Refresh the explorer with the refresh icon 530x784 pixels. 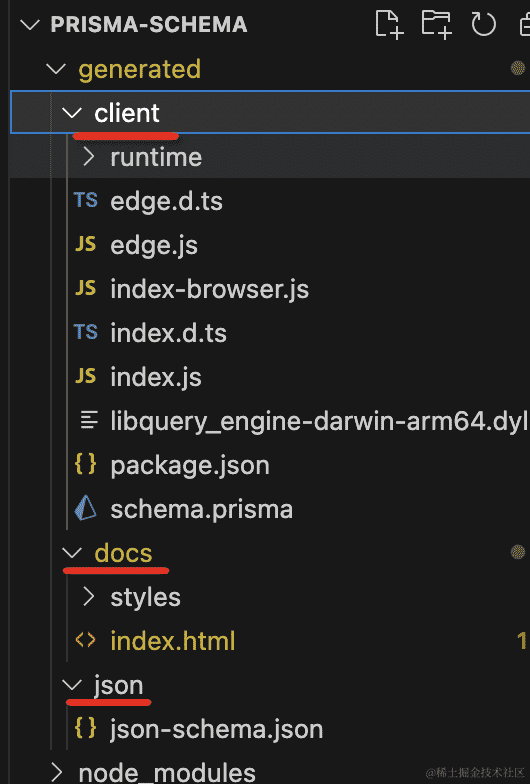[483, 24]
